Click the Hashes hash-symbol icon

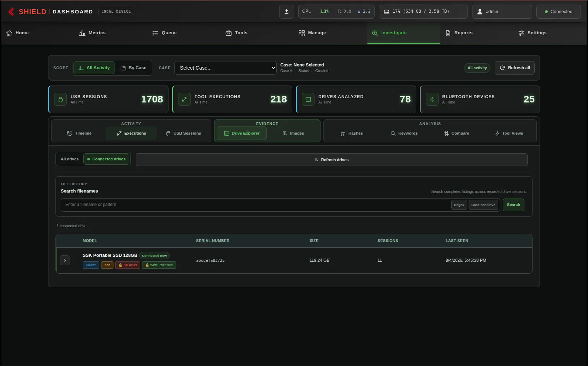coord(343,133)
